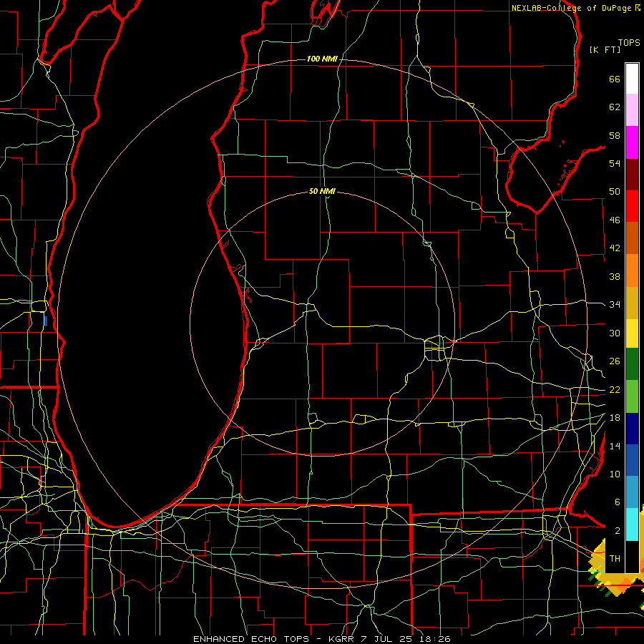Click the 66 scale value
644x644 pixels.
(615, 79)
